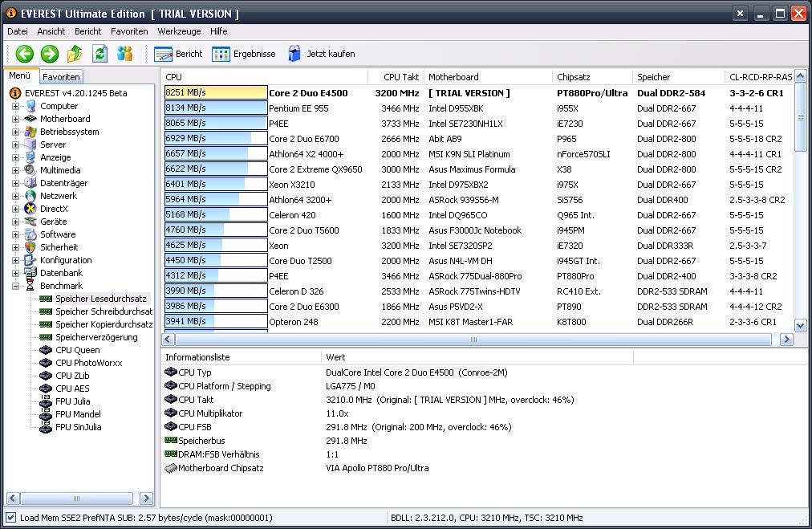Switch to the Menü tab
The width and height of the screenshot is (812, 529).
tap(20, 75)
